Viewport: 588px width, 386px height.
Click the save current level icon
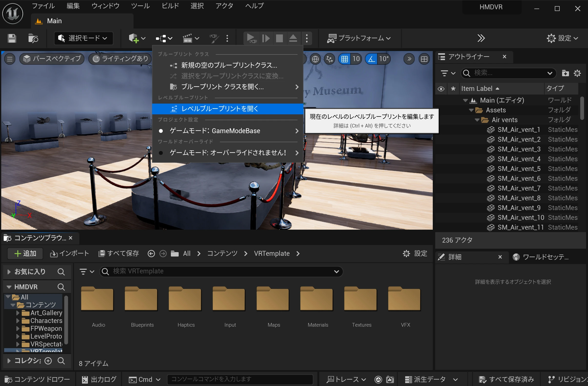click(12, 38)
